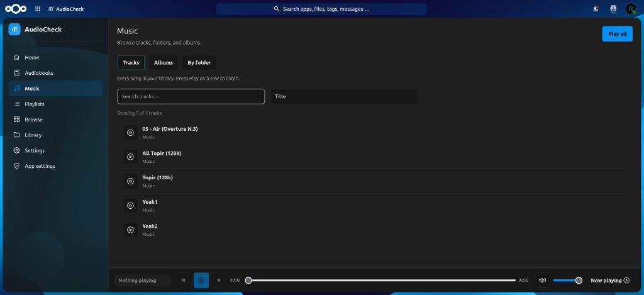Click the Play all button
644x295 pixels.
(x=618, y=34)
